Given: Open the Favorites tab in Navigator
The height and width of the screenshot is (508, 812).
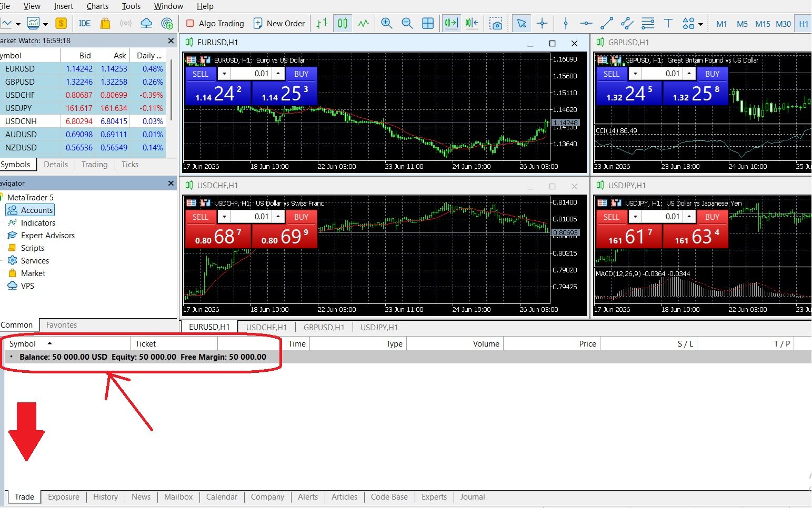Looking at the screenshot, I should [62, 325].
